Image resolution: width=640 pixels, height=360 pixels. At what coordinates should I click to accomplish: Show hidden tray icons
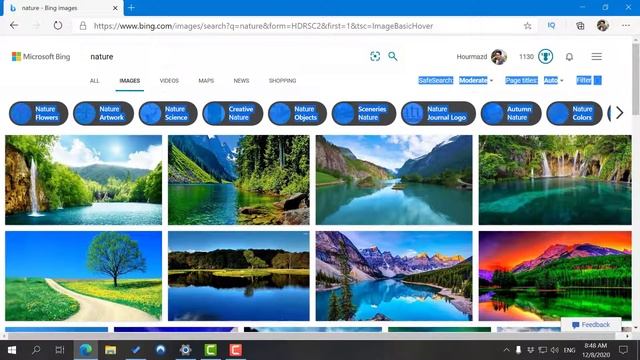[x=506, y=350]
